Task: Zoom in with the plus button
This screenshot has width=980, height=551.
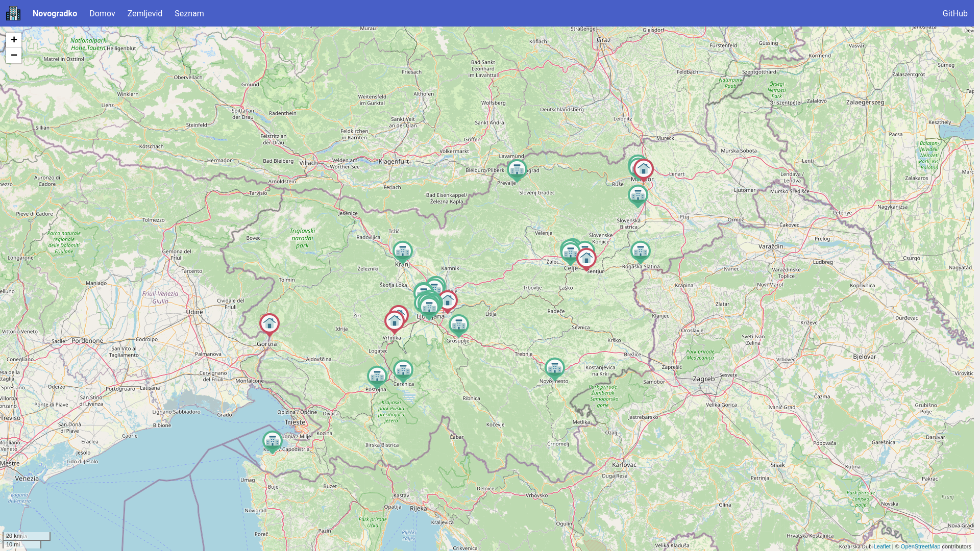Action: tap(14, 40)
